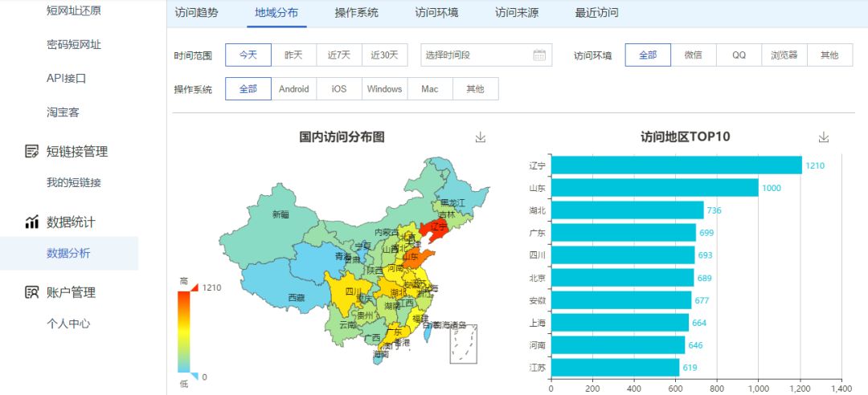Download the 访问地区TOP10 bar chart

[x=823, y=137]
